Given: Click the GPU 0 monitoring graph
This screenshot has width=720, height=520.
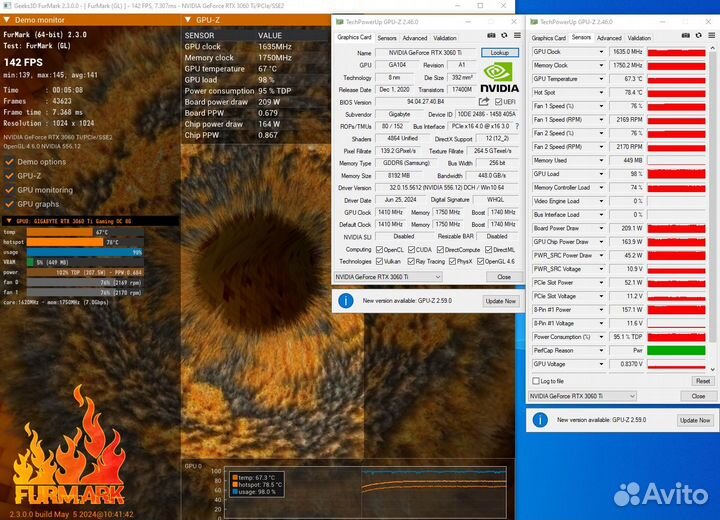Looking at the screenshot, I should pyautogui.click(x=365, y=492).
